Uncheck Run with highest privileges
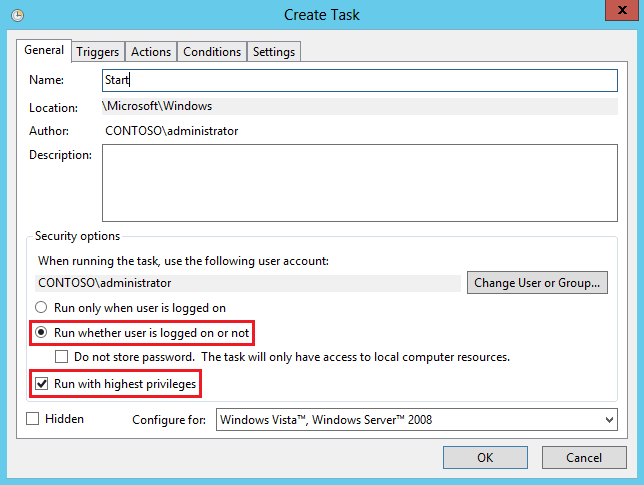The height and width of the screenshot is (485, 644). pyautogui.click(x=42, y=383)
